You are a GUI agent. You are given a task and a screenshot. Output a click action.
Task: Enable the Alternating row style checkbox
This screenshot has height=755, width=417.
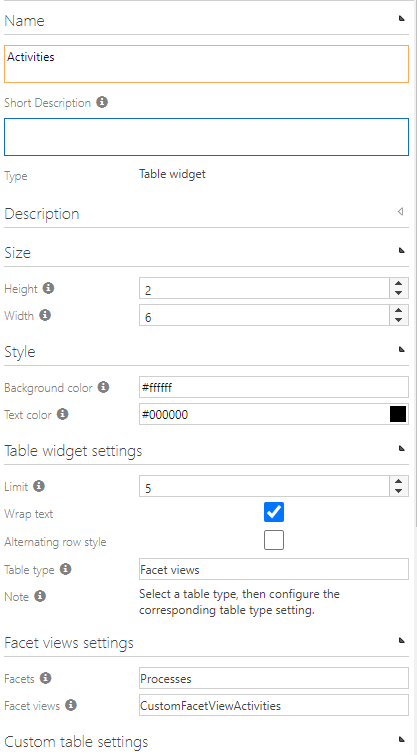click(x=274, y=540)
